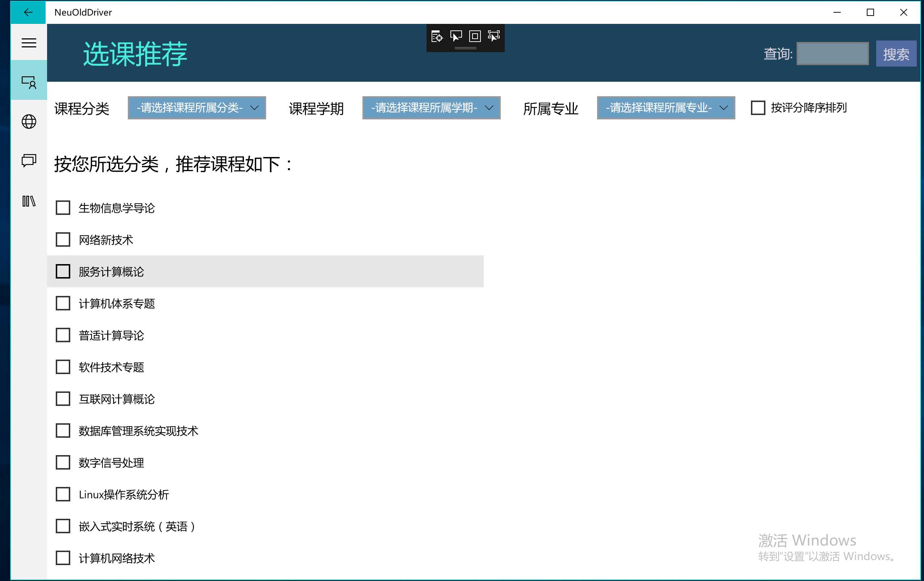Open the chat comments sidebar icon
The image size is (924, 581).
(x=29, y=160)
